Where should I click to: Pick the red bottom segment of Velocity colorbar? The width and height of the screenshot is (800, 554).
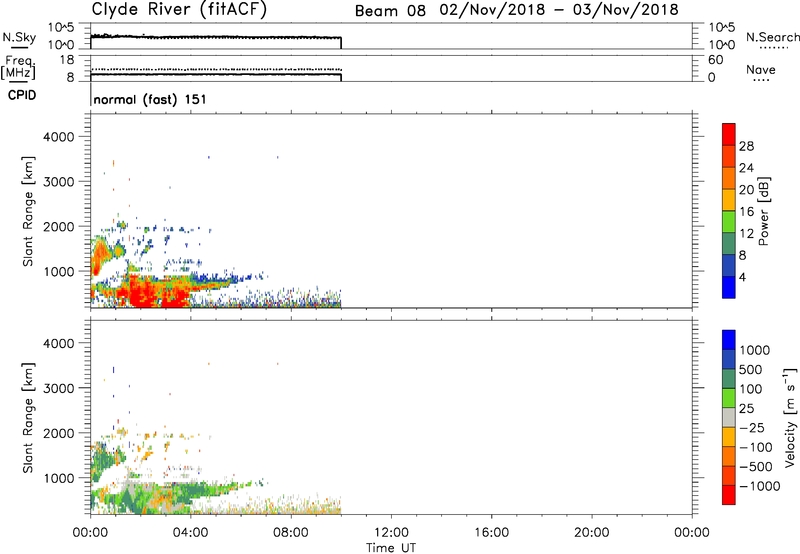(729, 495)
